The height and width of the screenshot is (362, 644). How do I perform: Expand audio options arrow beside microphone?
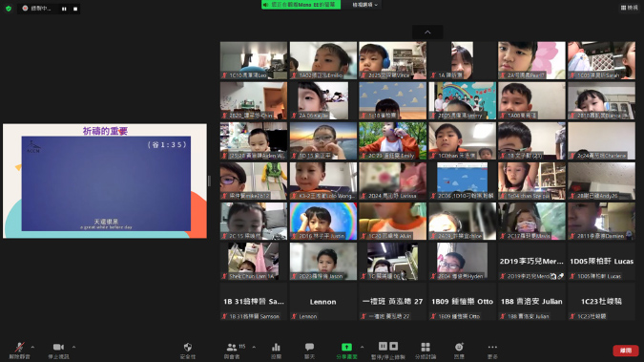point(32,347)
